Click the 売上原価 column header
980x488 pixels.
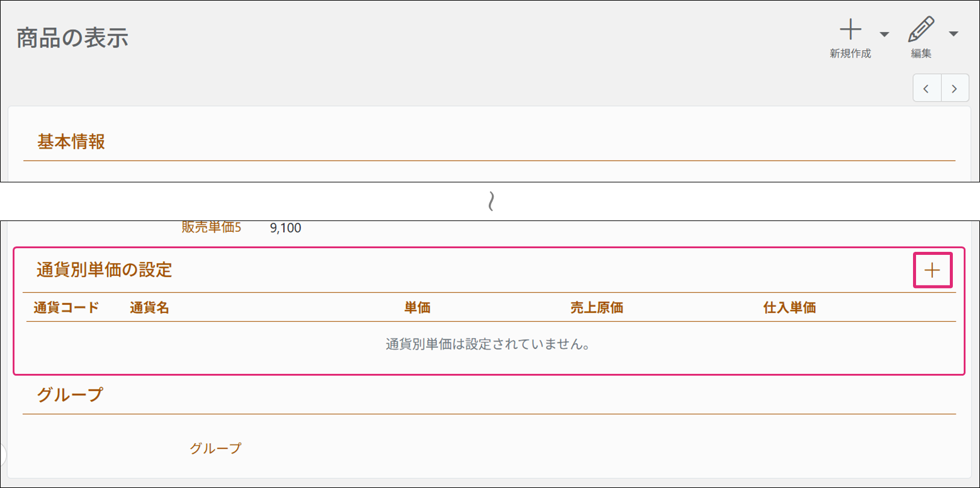(x=596, y=308)
